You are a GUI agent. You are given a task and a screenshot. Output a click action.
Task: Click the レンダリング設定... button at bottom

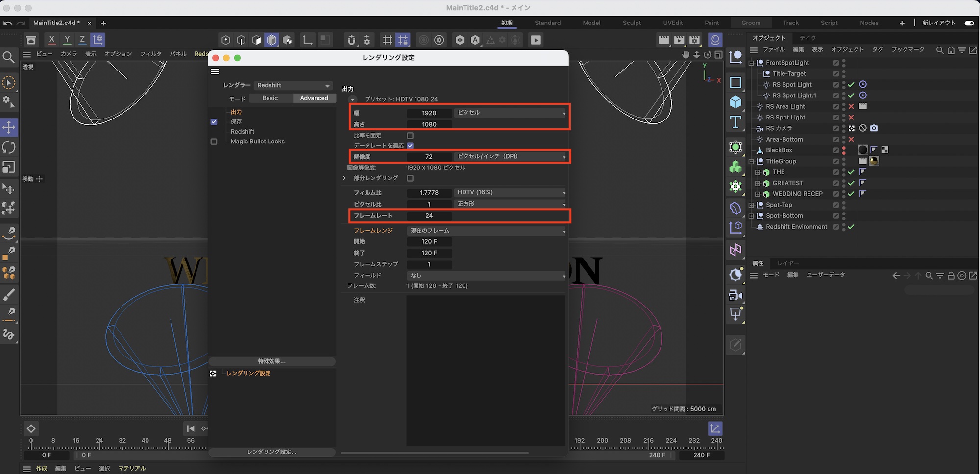272,452
